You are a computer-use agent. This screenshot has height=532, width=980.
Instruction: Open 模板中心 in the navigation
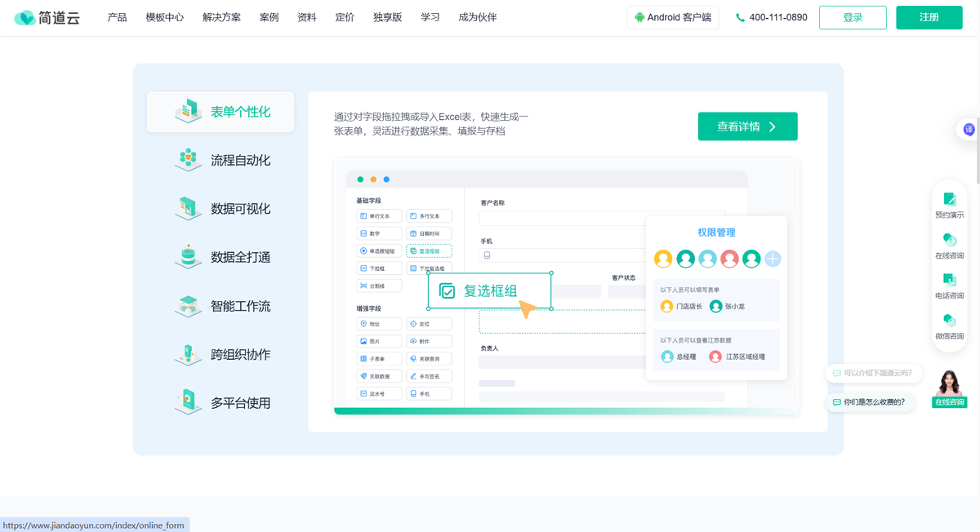tap(164, 17)
